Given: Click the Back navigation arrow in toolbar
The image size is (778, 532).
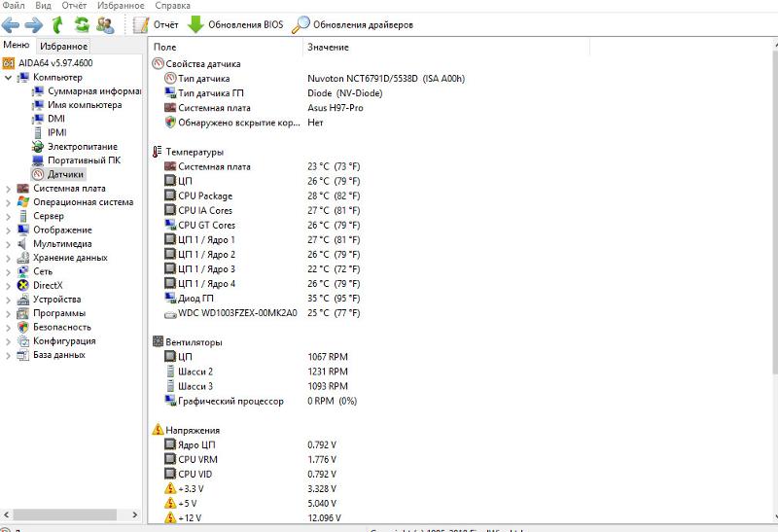Looking at the screenshot, I should tap(11, 24).
